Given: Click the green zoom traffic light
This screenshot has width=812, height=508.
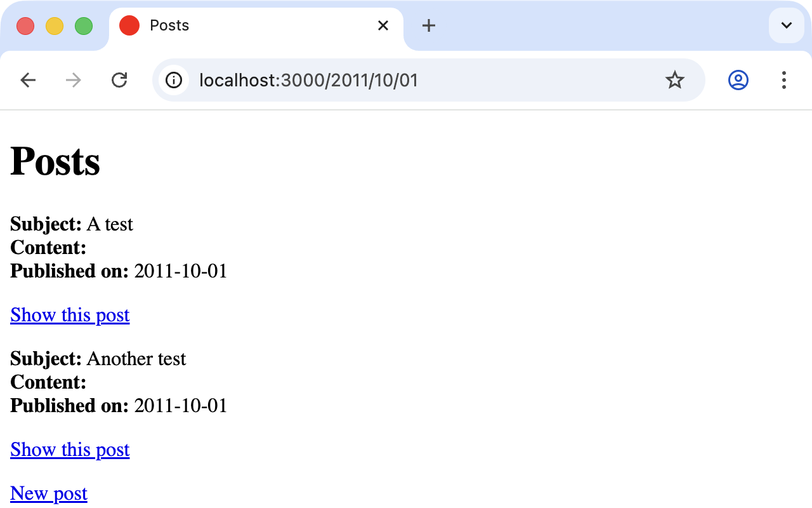Looking at the screenshot, I should (83, 26).
